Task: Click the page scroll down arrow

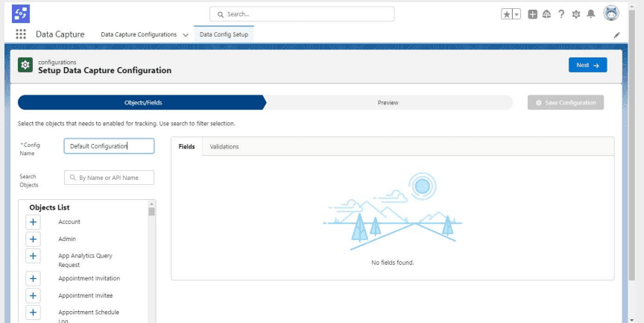Action: [x=632, y=319]
